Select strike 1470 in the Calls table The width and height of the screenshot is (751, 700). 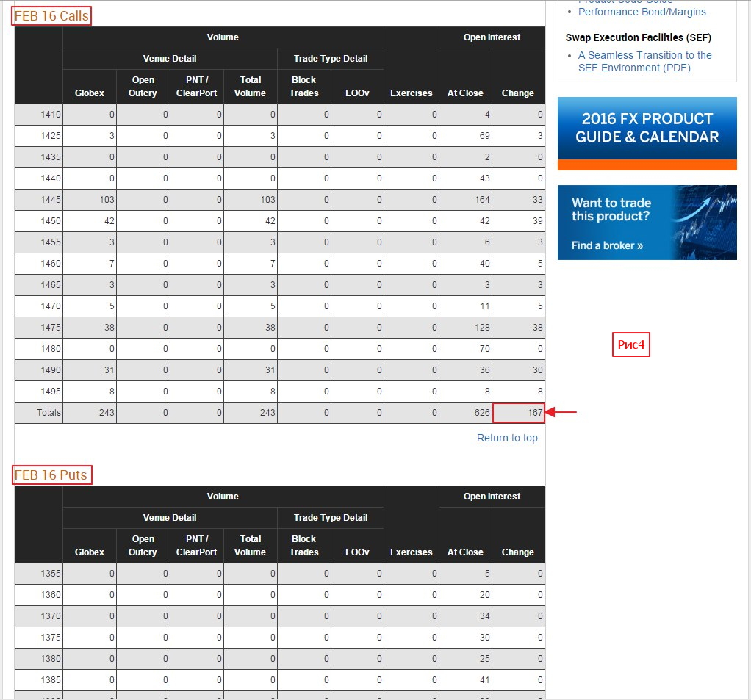coord(51,306)
